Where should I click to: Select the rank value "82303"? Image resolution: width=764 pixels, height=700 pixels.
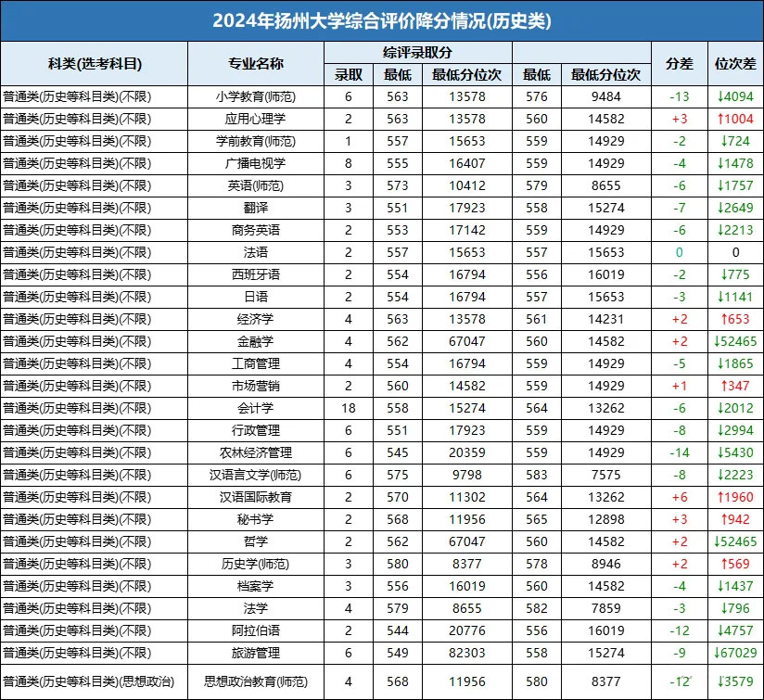pyautogui.click(x=466, y=653)
